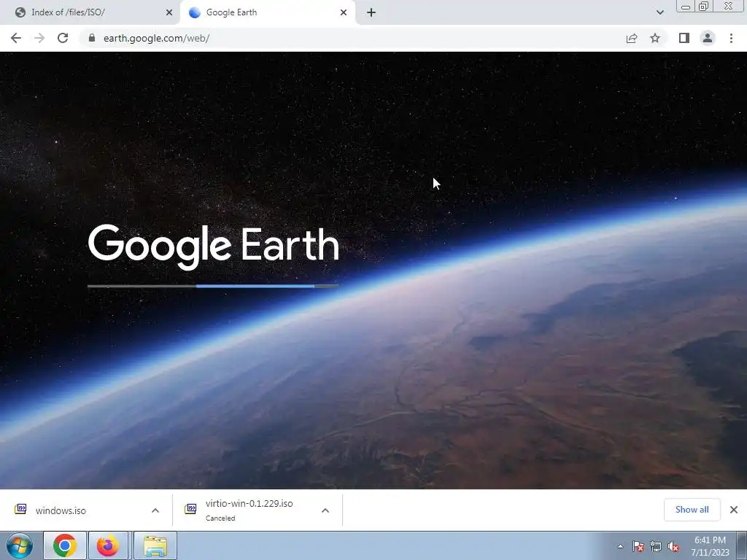Open a new tab
This screenshot has height=560, width=747.
371,12
